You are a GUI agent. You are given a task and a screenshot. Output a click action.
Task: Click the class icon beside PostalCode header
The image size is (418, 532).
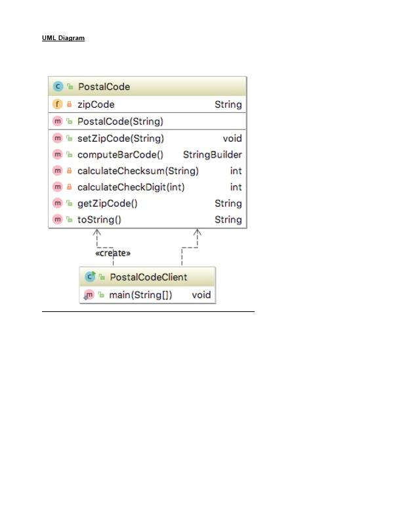(x=58, y=87)
